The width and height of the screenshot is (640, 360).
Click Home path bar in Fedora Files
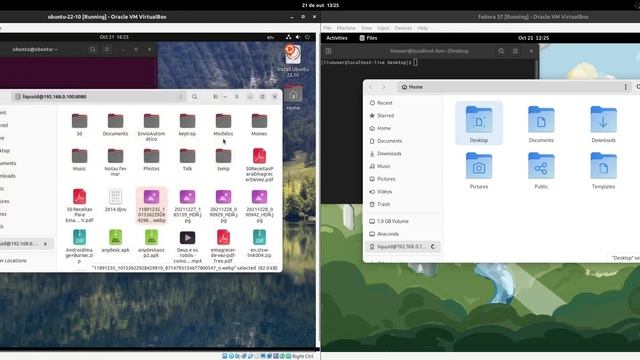click(514, 87)
